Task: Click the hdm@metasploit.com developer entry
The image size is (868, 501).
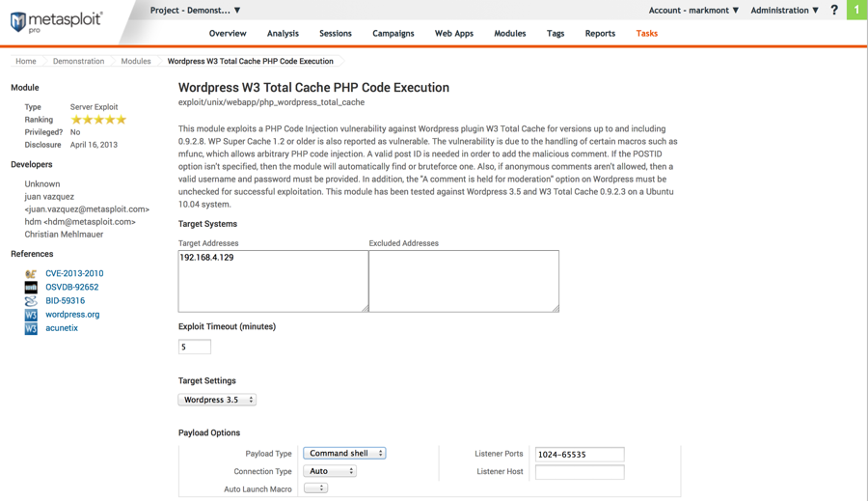Action: point(80,222)
